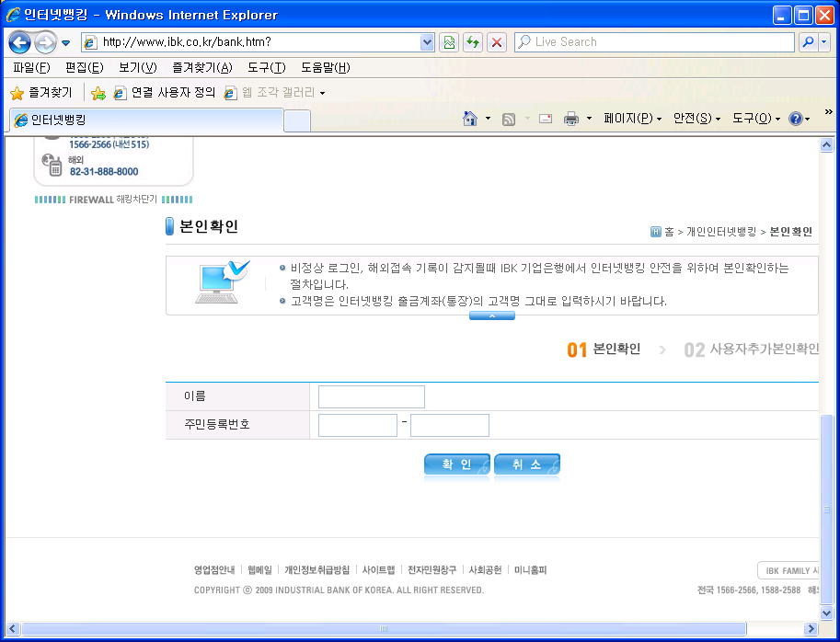Screen dimensions: 840x642
Task: Open the 즐겨찾기(A) menu
Action: point(202,67)
